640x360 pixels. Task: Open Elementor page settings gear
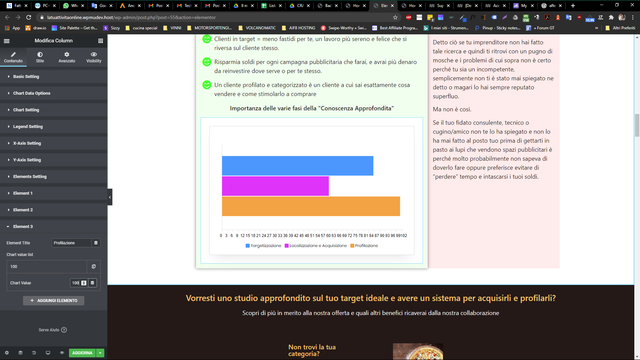point(7,353)
